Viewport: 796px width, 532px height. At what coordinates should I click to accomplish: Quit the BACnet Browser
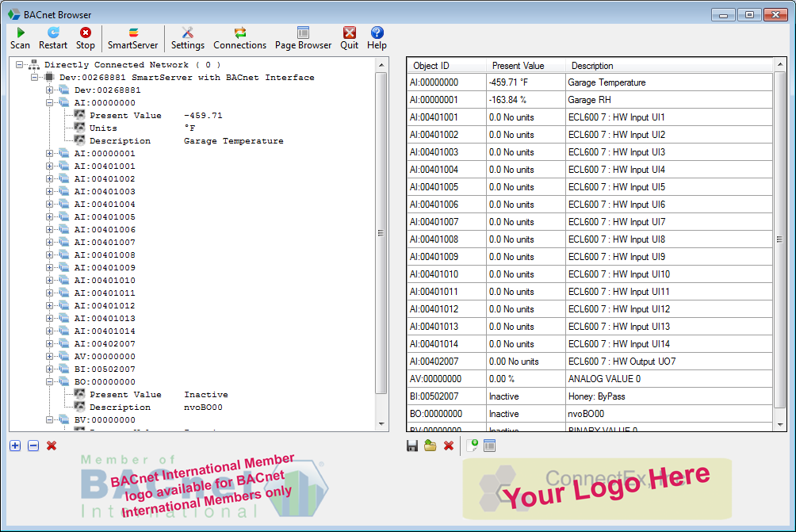pos(350,39)
